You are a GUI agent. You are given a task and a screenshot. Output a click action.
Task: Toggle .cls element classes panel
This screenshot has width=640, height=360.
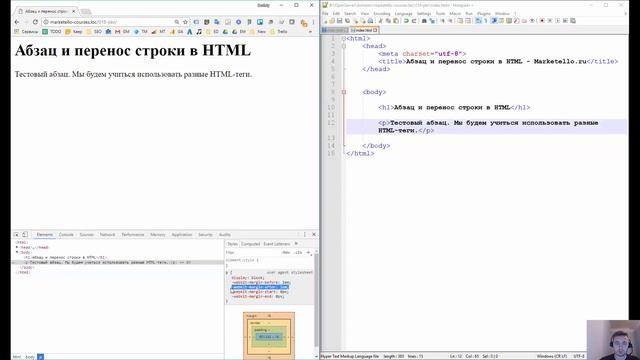[298, 253]
